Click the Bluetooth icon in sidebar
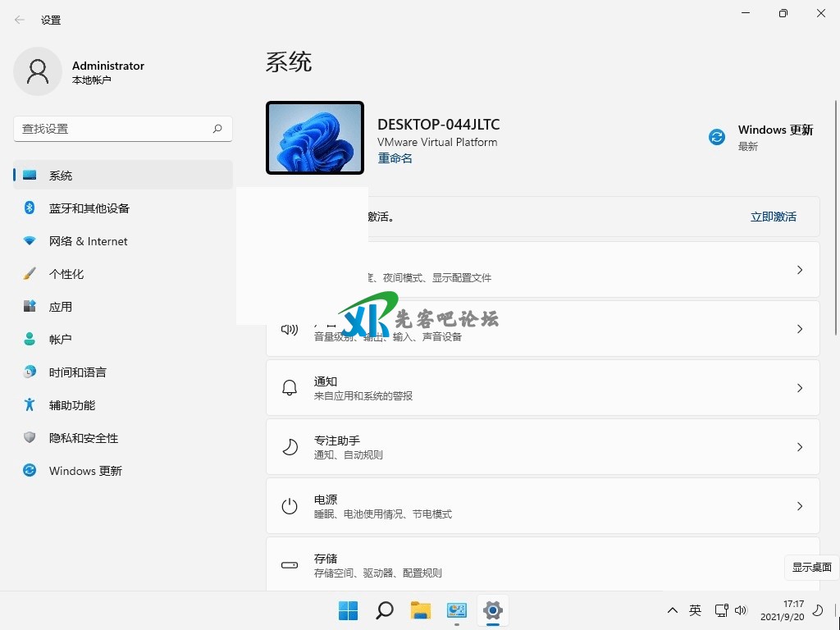Viewport: 840px width, 630px height. tap(30, 208)
